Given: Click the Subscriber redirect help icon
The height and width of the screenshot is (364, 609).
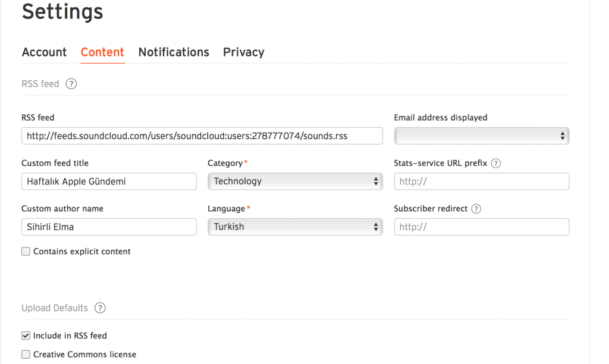Looking at the screenshot, I should 476,209.
